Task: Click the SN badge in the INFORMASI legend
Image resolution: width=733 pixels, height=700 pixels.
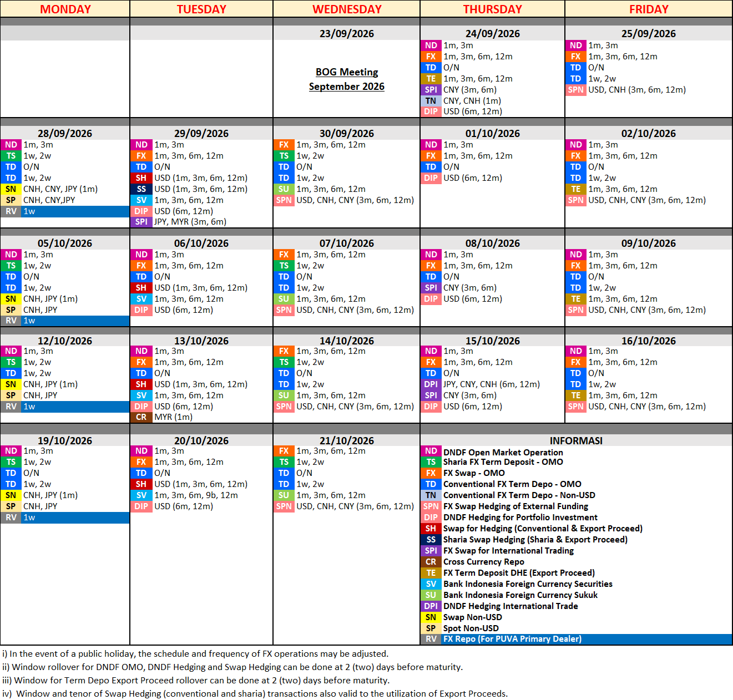Action: click(431, 617)
